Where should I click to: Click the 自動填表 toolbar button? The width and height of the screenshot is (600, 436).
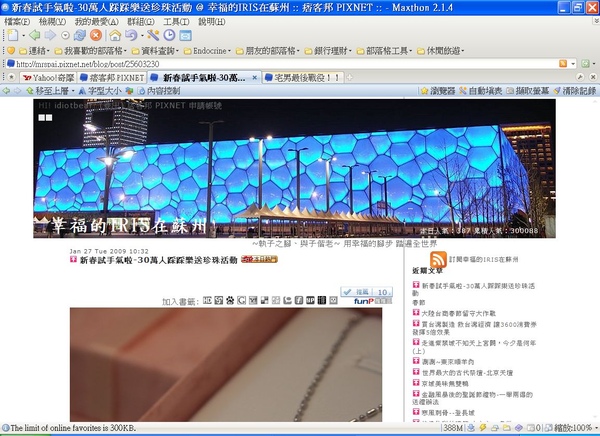click(481, 91)
